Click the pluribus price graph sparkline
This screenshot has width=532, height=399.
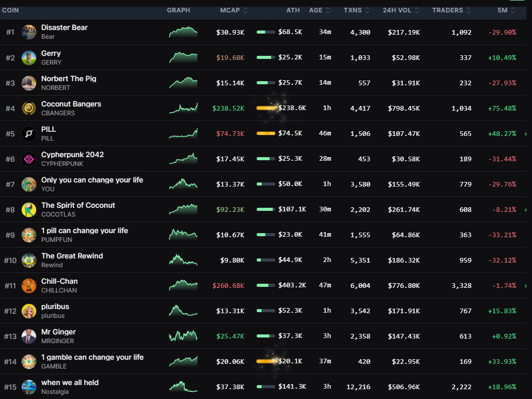[183, 311]
